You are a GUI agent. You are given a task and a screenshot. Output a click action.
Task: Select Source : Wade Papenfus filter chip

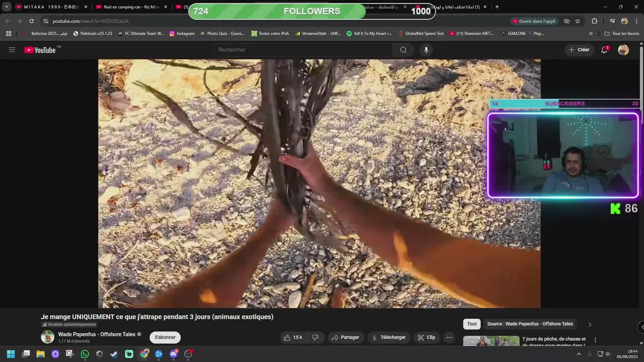(530, 324)
